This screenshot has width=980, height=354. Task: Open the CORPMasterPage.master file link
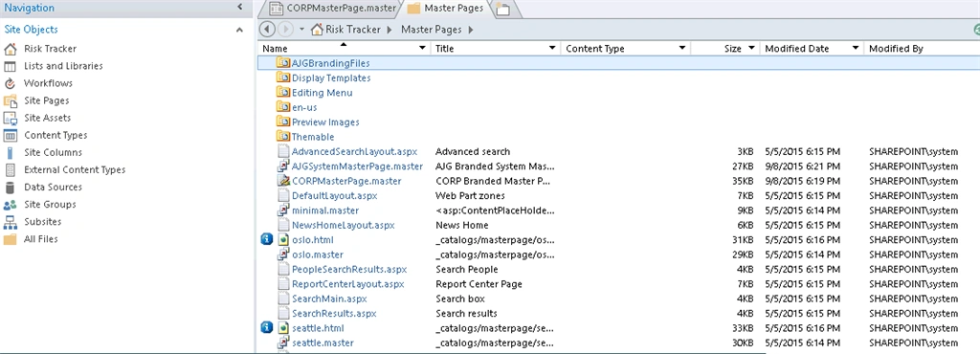(346, 181)
